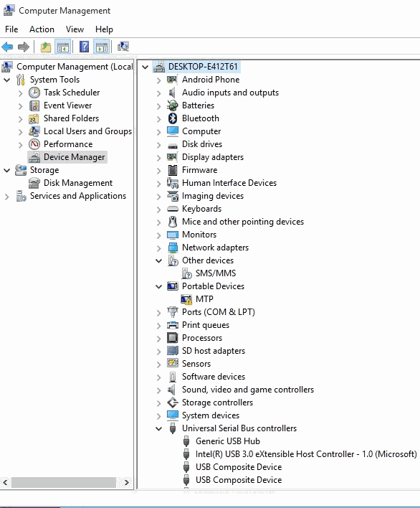Click the left pane scroll right arrow
420x508 pixels.
pos(127,482)
